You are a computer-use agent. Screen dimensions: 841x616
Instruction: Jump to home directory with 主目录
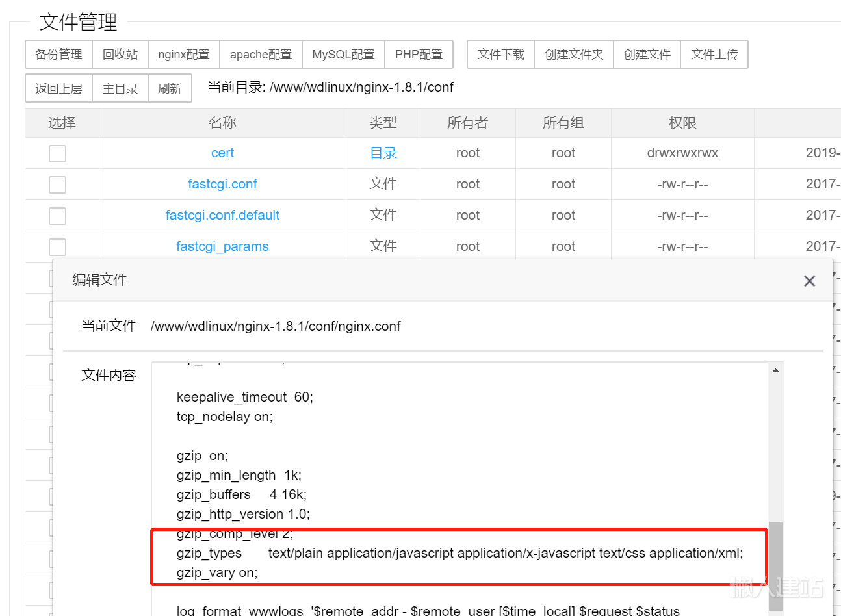coord(120,87)
